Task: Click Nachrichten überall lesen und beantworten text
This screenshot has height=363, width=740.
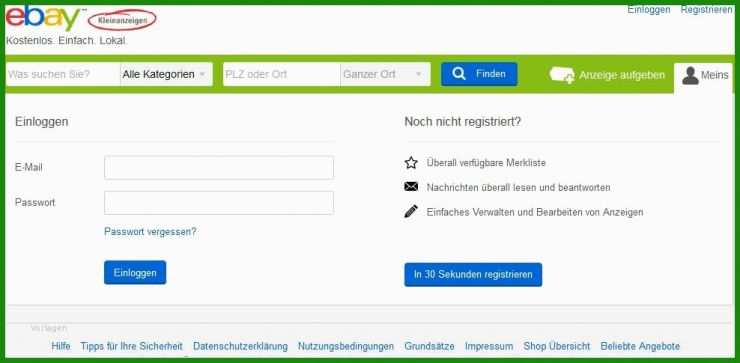Action: (518, 187)
